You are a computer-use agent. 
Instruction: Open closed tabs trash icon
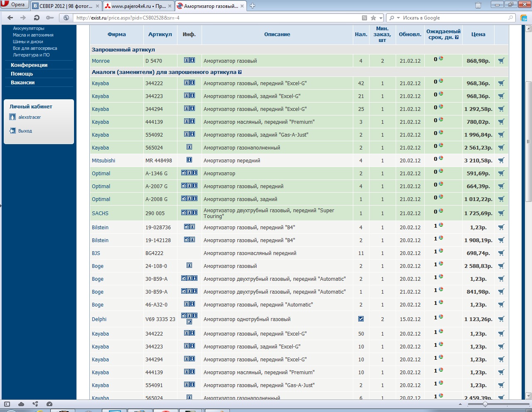point(478,5)
